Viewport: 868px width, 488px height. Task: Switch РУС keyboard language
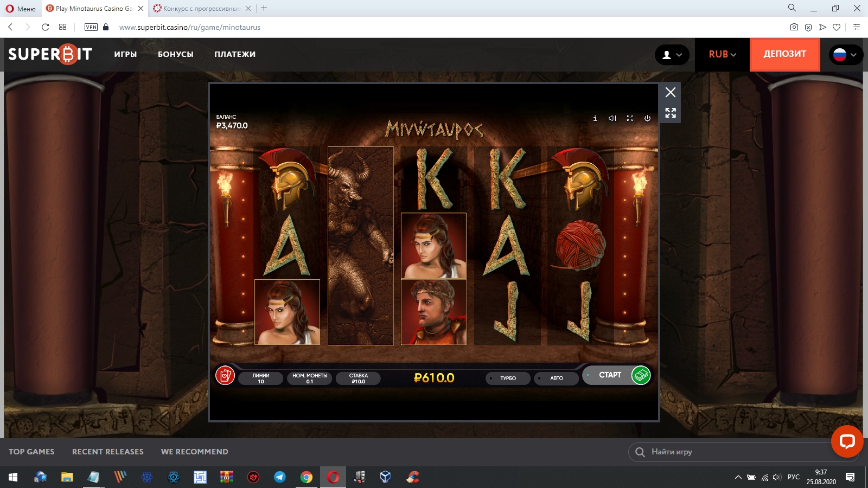794,477
